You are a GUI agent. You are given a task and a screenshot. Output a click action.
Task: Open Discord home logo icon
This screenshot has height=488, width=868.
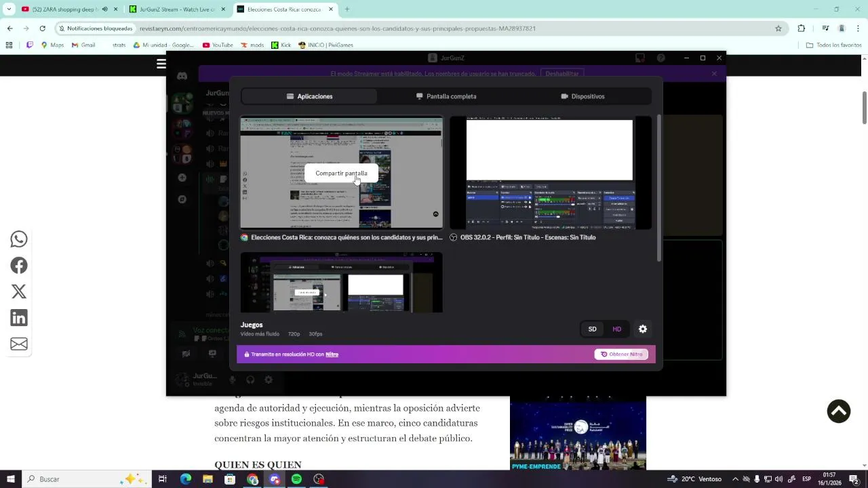[182, 77]
